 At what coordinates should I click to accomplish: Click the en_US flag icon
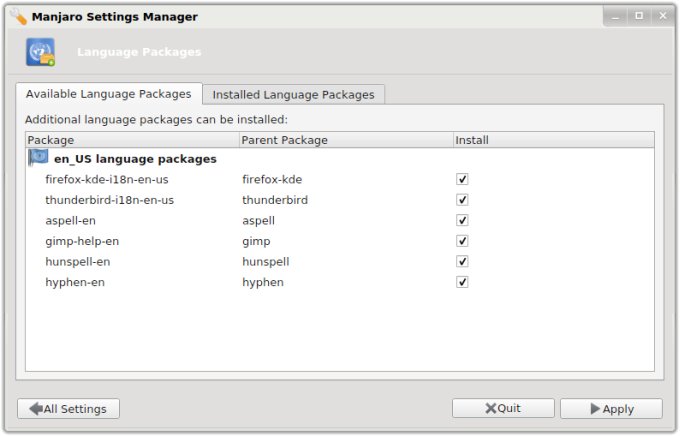(38, 158)
